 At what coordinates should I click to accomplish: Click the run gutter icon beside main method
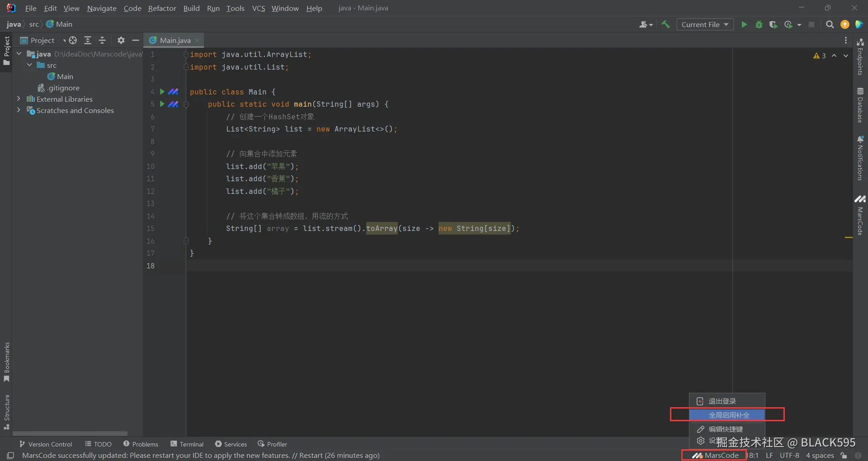(x=162, y=104)
